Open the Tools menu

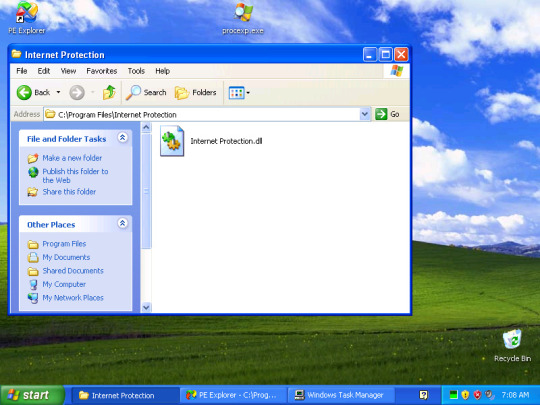tap(136, 71)
